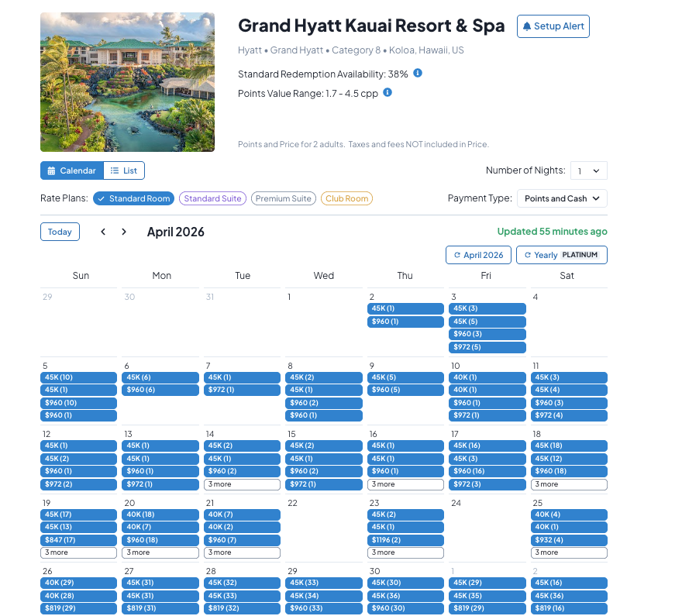
Task: Expand 3 more entries on April 14
Action: 242,484
